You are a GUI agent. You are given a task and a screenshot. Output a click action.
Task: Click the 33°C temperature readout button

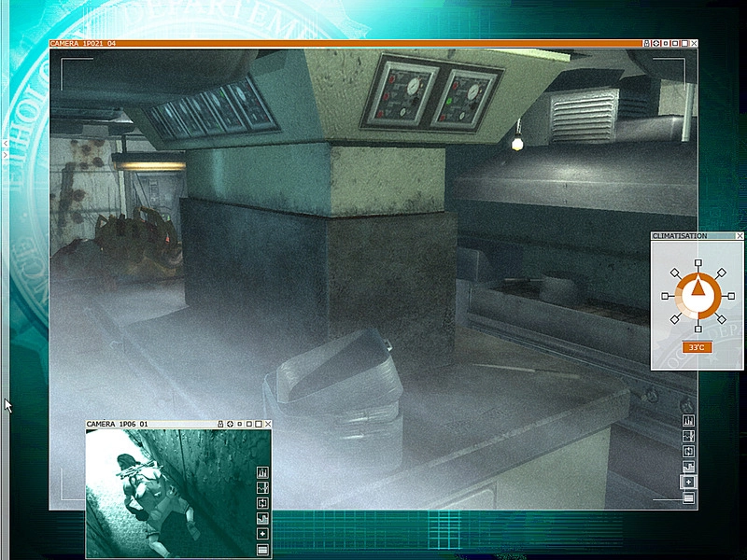click(x=697, y=347)
